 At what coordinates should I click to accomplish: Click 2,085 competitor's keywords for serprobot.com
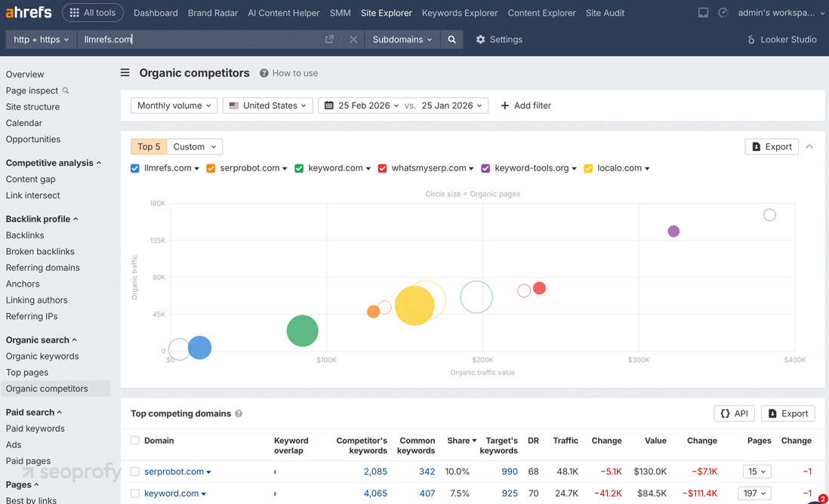[375, 472]
